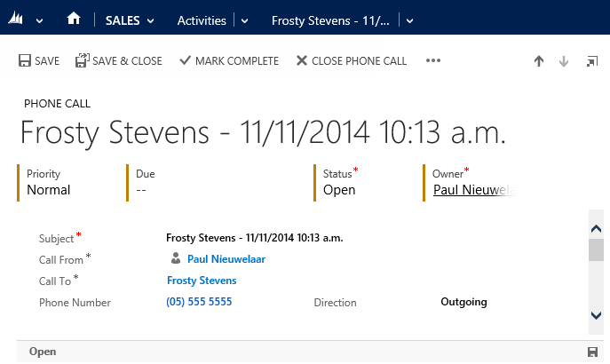Go to the Home icon
This screenshot has width=610, height=364.
pyautogui.click(x=74, y=20)
